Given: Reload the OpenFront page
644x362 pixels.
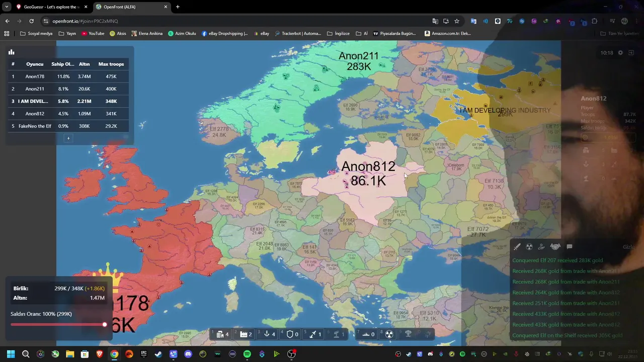Looking at the screenshot, I should coord(31,21).
